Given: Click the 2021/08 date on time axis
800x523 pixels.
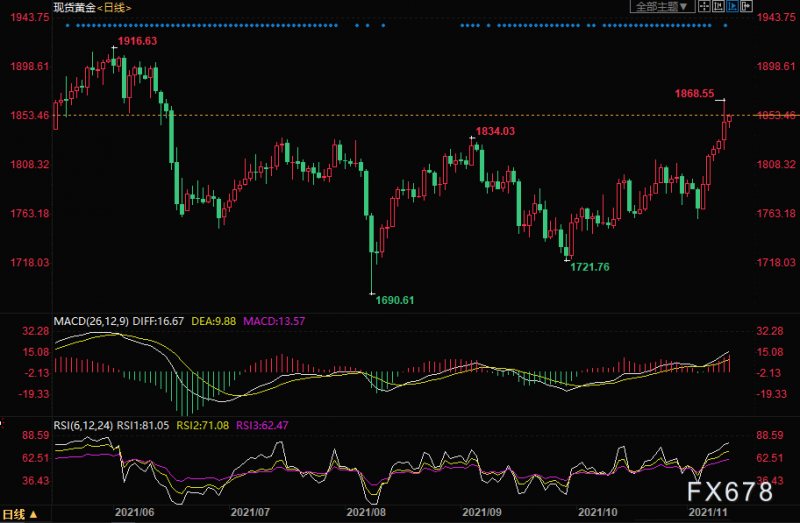Looking at the screenshot, I should coord(366,511).
